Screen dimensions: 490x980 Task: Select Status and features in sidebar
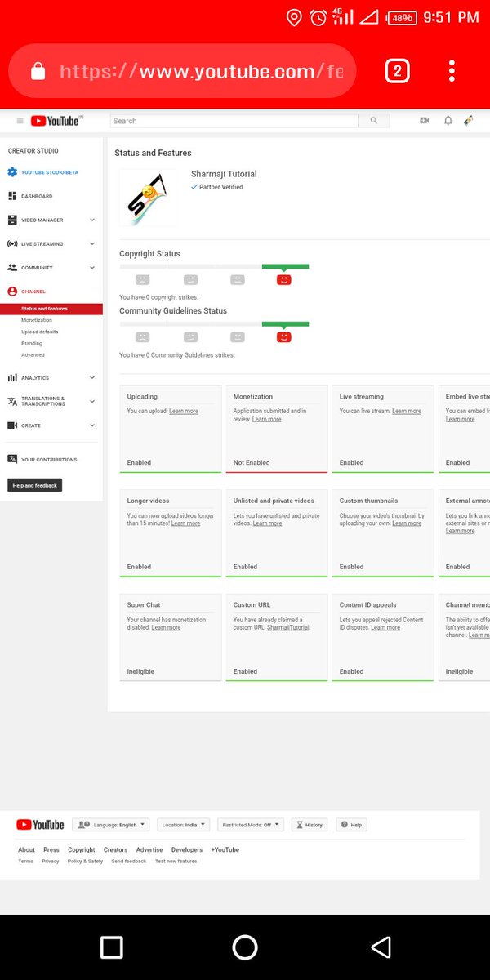click(x=51, y=309)
